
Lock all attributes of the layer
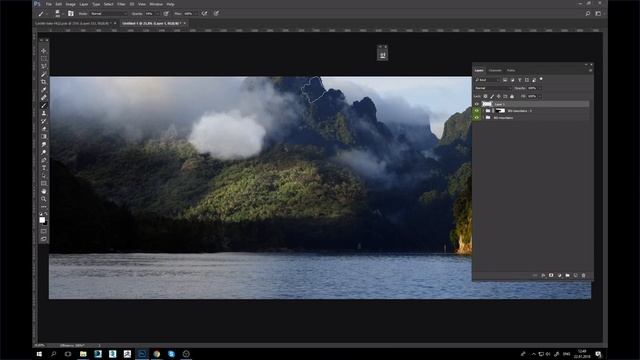coord(512,96)
